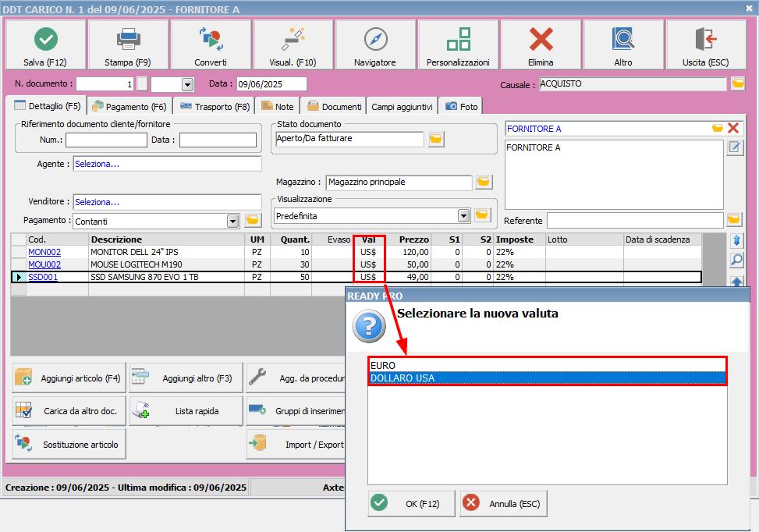759x532 pixels.
Task: Click the Elimina red X button
Action: click(541, 45)
